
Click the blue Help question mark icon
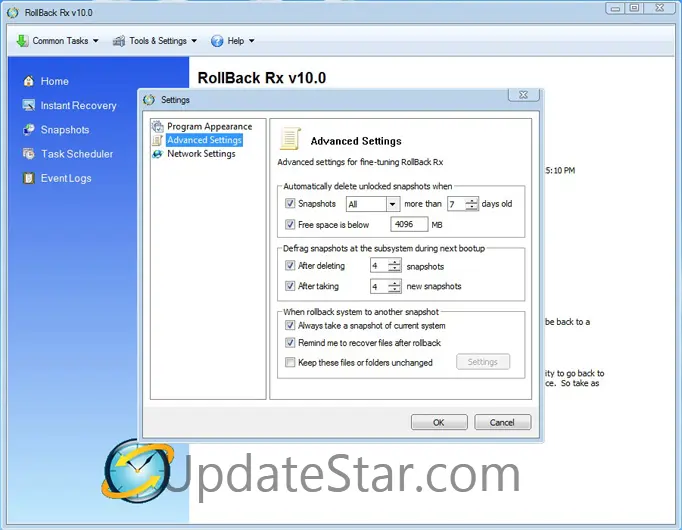click(217, 41)
